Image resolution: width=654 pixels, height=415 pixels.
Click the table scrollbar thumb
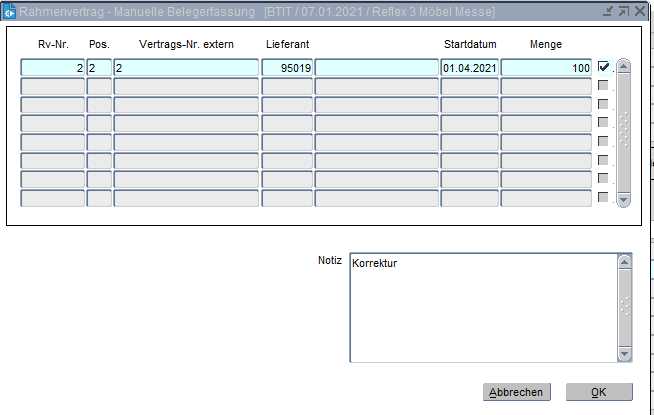point(624,130)
